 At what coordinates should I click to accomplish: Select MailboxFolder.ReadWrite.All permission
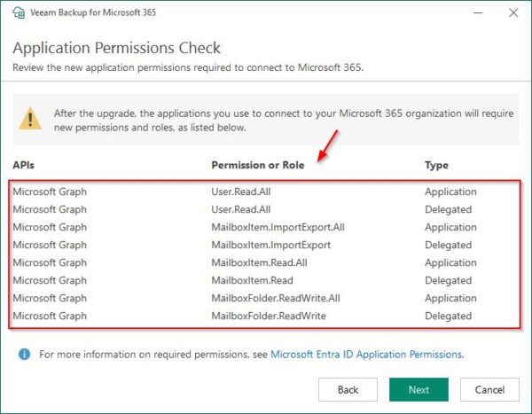point(276,298)
